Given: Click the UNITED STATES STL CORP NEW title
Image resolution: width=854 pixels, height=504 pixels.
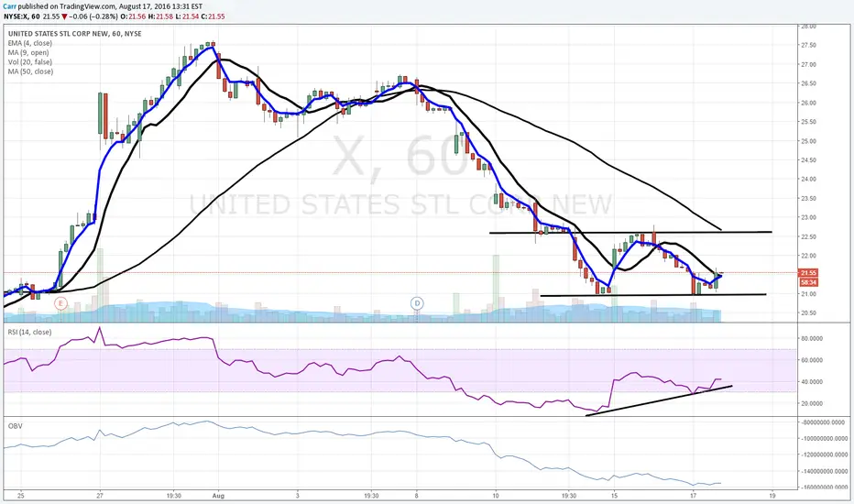Looking at the screenshot, I should click(x=74, y=33).
